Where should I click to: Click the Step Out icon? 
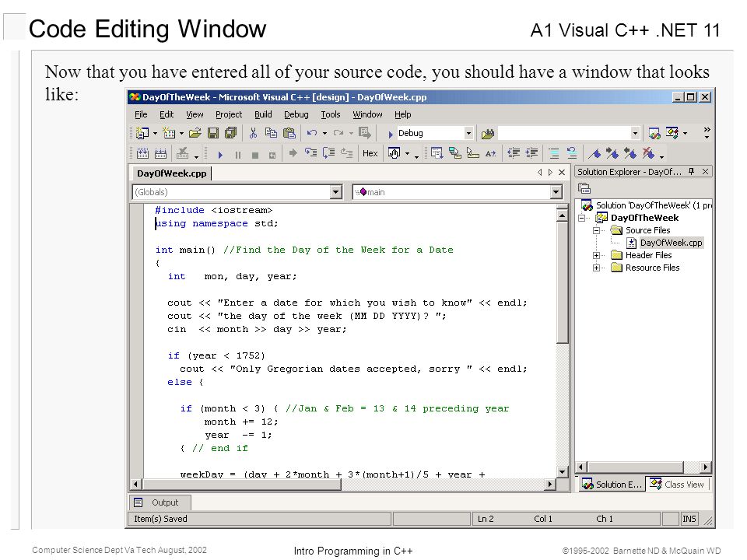347,153
